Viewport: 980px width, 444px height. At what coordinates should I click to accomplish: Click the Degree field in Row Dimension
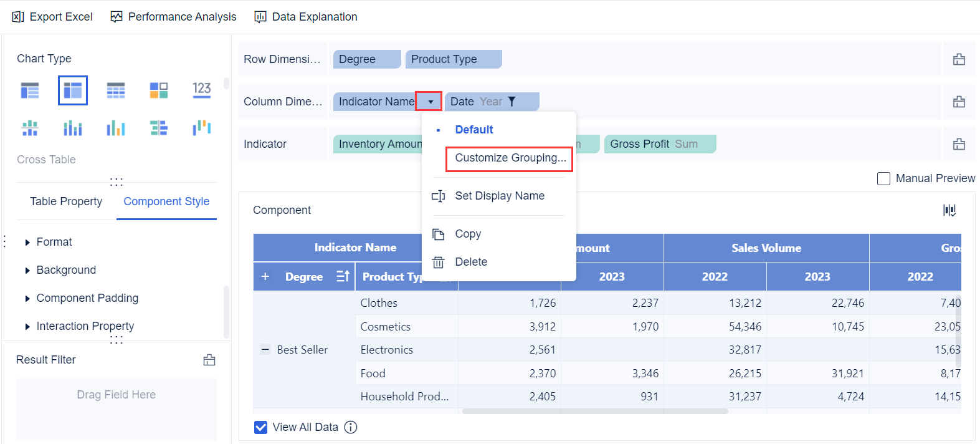[367, 59]
